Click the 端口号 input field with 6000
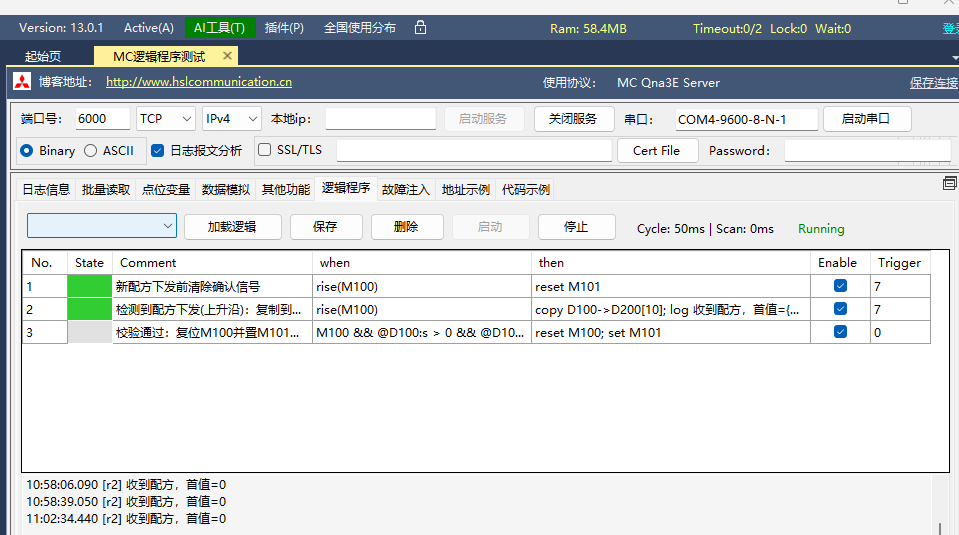 pos(103,119)
